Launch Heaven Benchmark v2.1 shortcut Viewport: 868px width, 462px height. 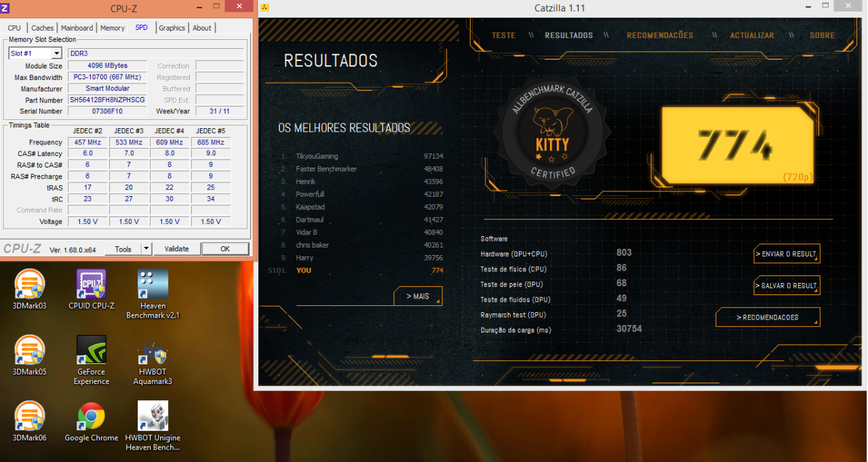coord(153,294)
